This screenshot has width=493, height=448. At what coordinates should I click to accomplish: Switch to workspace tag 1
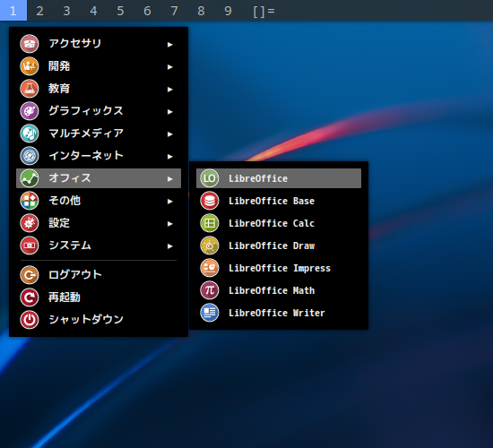click(x=13, y=11)
